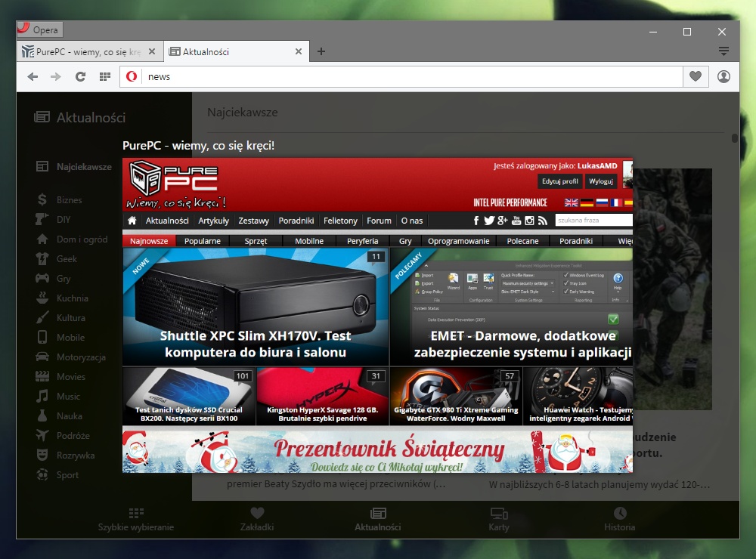The width and height of the screenshot is (756, 559).
Task: Open the EMET security article thumbnail
Action: (511, 307)
